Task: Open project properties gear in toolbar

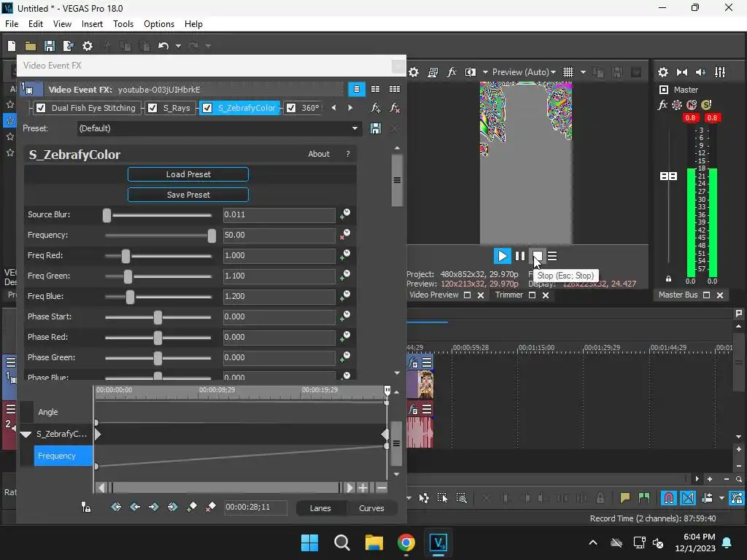Action: point(88,46)
